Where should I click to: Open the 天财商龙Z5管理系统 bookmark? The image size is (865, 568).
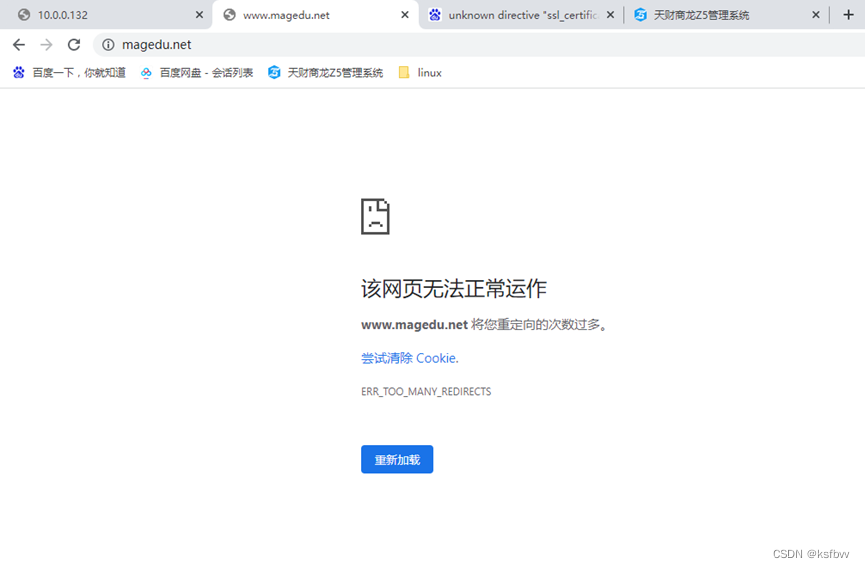(325, 73)
